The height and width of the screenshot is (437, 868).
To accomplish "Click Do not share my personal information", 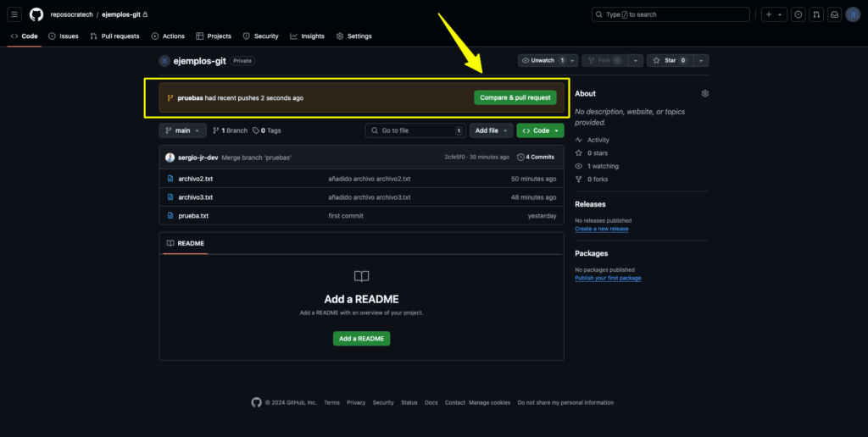I will coord(565,403).
